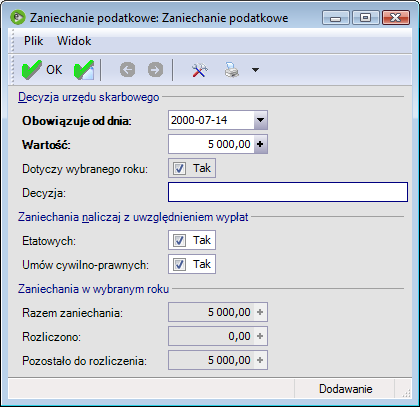
Task: Close the Zaniechanie podatkowe window
Action: (x=396, y=18)
